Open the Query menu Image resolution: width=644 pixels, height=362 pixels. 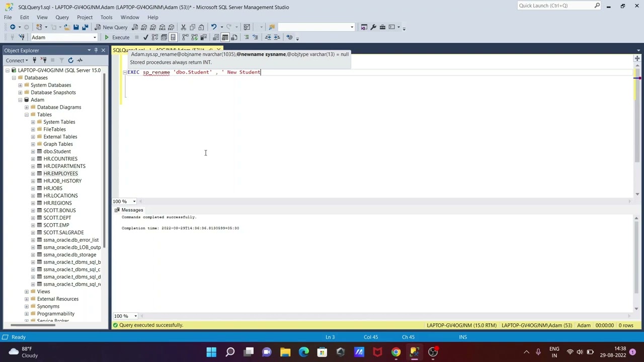coord(62,17)
